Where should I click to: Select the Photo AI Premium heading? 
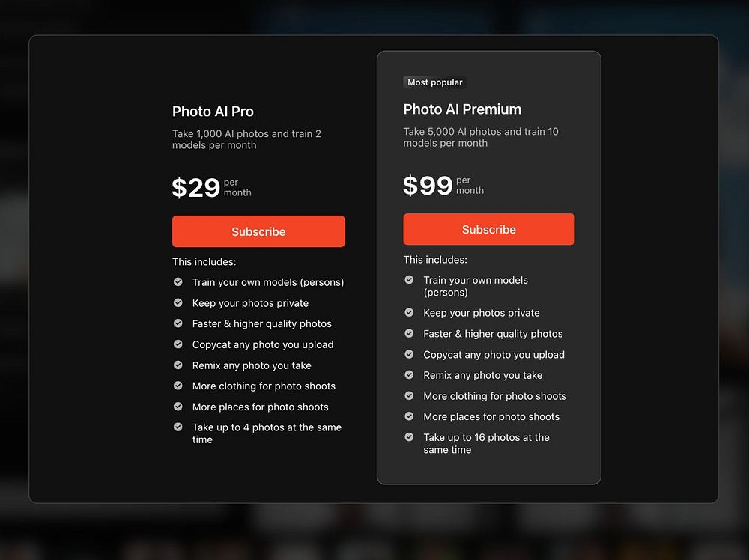pyautogui.click(x=462, y=109)
